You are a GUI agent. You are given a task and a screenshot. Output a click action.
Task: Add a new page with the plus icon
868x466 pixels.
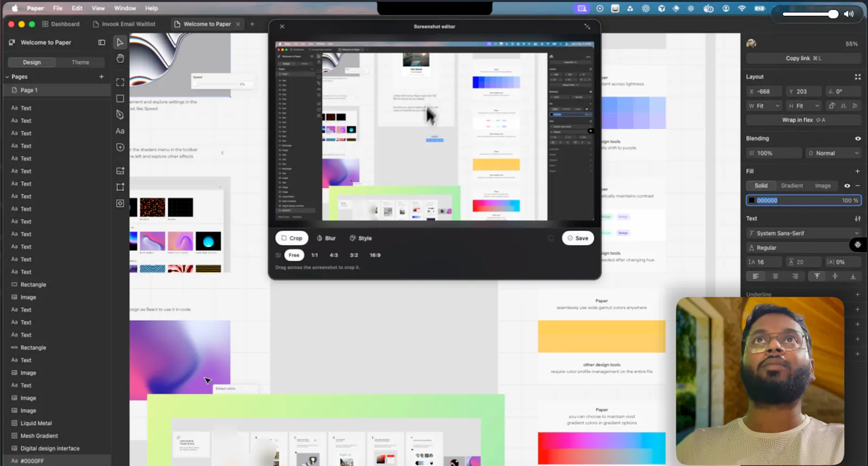click(101, 76)
